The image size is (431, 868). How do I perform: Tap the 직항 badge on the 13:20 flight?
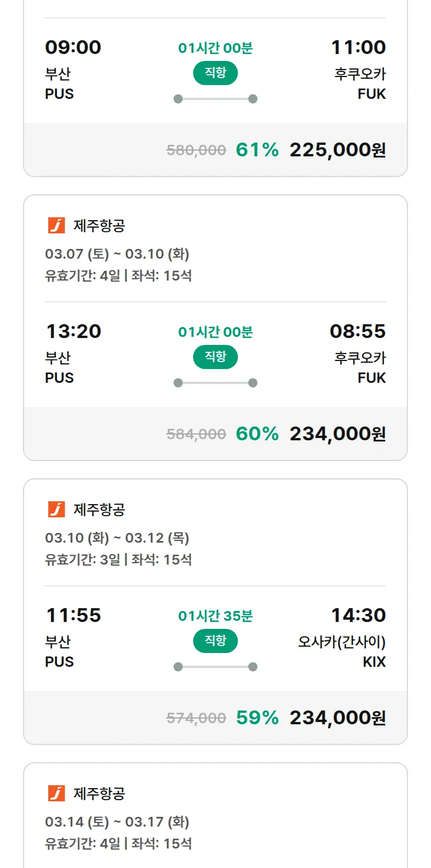click(x=215, y=357)
